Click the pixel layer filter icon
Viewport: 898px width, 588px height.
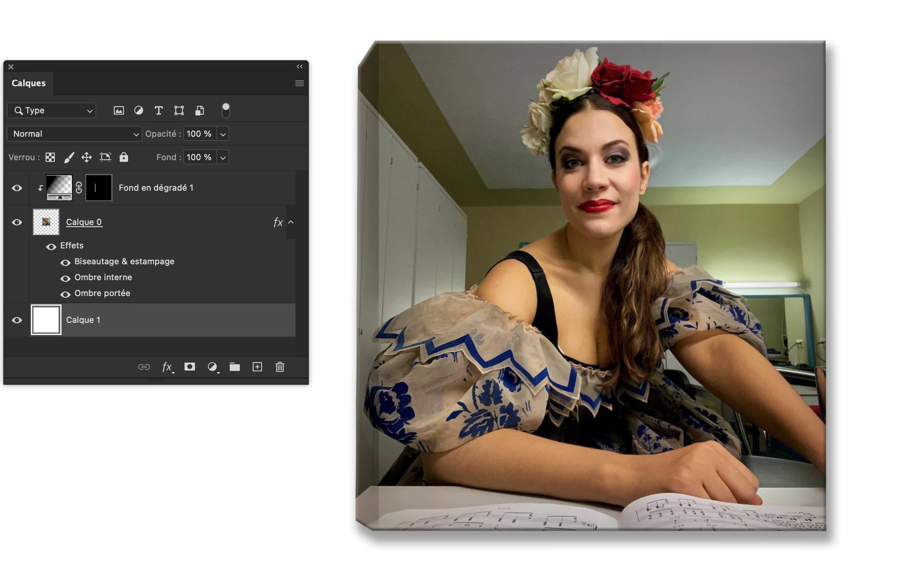coord(119,110)
